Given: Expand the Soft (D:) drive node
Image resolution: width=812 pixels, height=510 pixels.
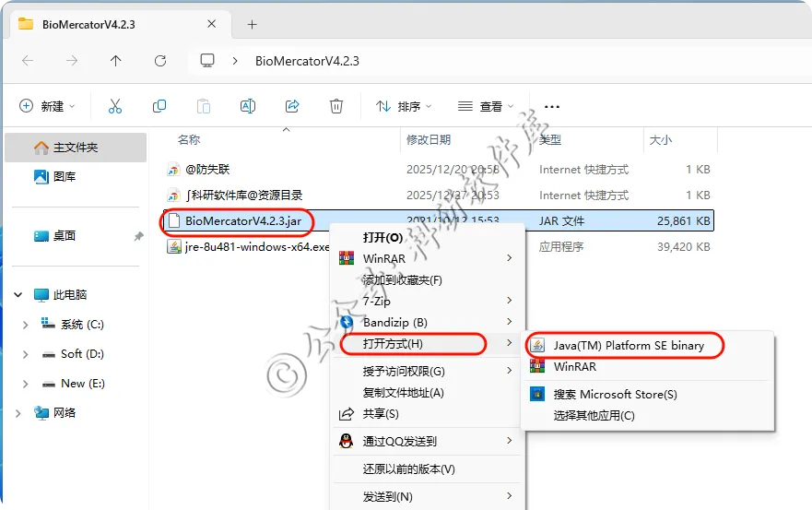Looking at the screenshot, I should point(25,354).
